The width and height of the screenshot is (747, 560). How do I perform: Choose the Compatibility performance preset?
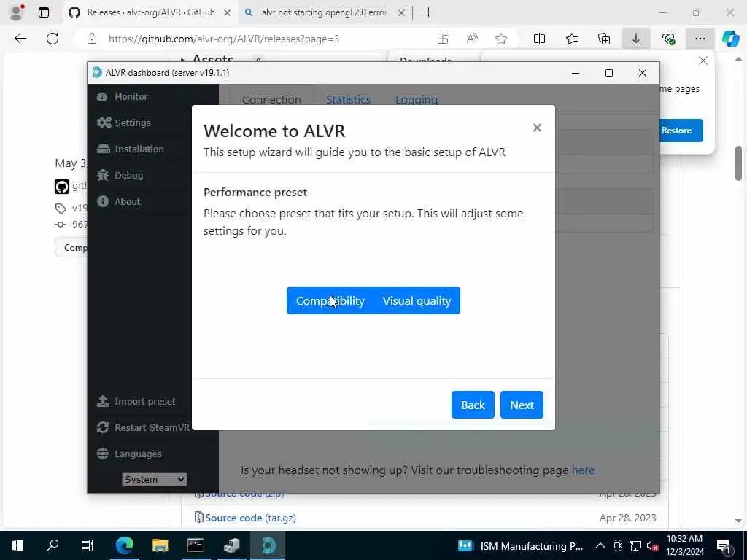pos(330,300)
